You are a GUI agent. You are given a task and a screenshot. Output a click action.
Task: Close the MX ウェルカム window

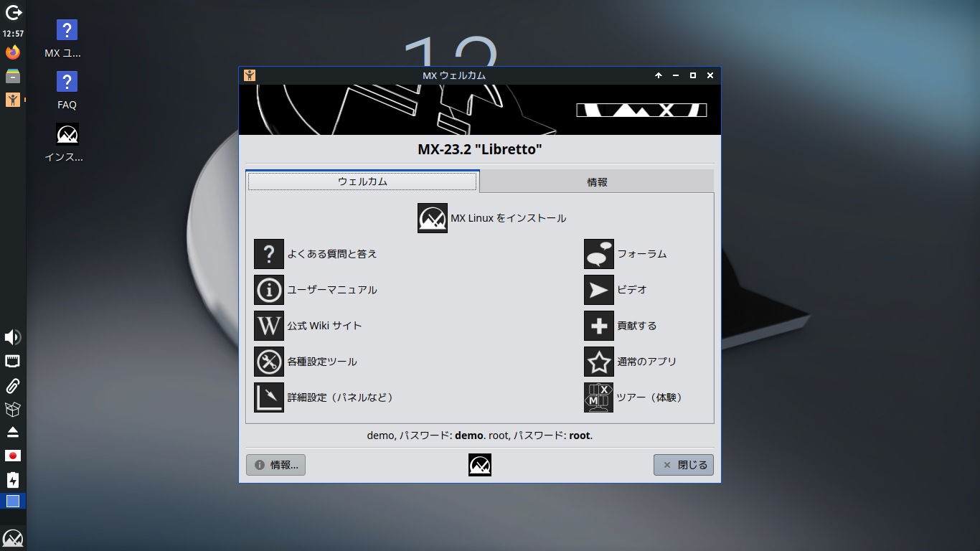click(x=710, y=75)
